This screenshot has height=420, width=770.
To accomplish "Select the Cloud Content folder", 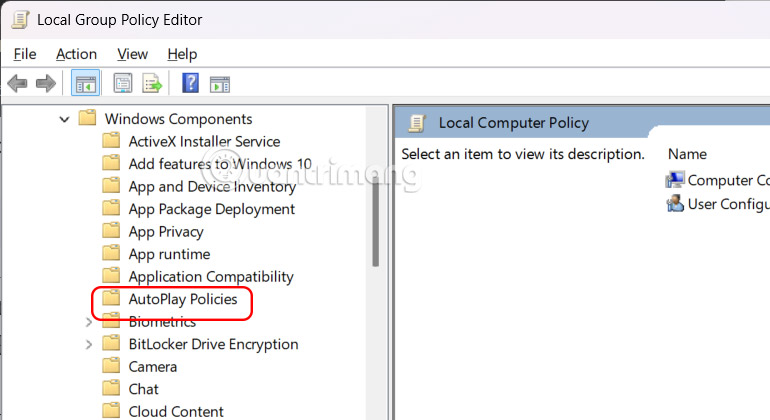I will [176, 411].
